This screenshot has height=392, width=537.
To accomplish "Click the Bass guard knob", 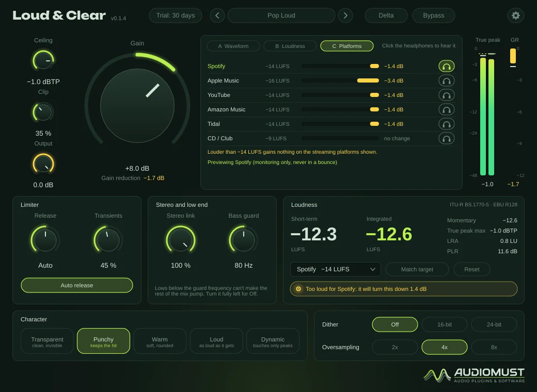I will click(x=244, y=239).
